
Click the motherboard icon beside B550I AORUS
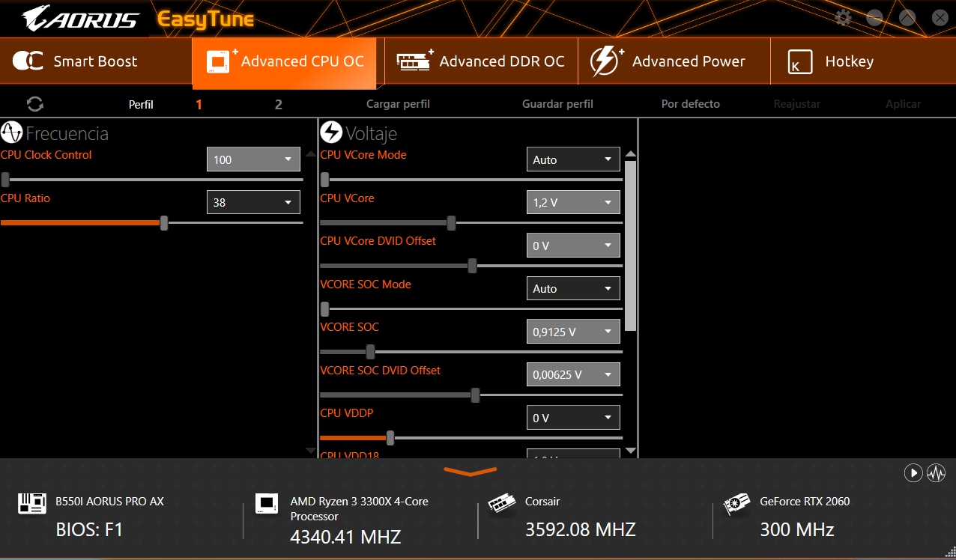[x=32, y=503]
